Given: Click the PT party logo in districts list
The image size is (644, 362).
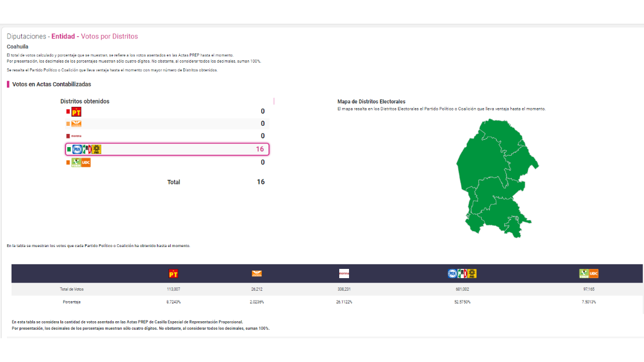Looking at the screenshot, I should tap(76, 111).
